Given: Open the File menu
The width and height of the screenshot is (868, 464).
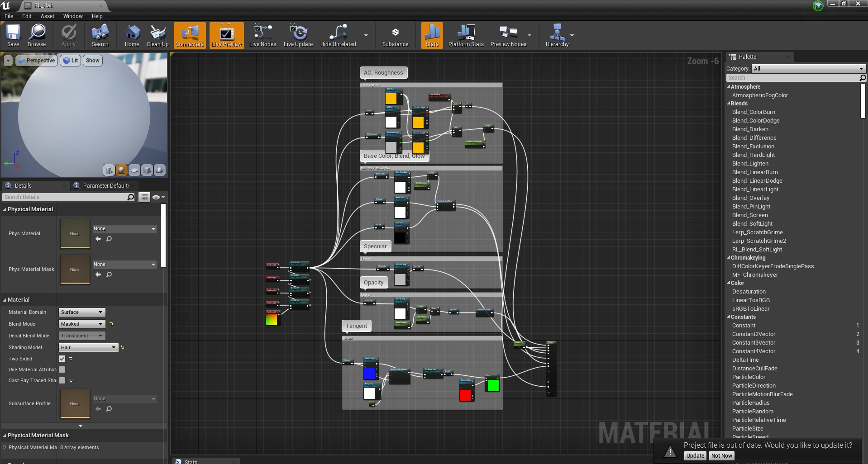Looking at the screenshot, I should [x=9, y=16].
